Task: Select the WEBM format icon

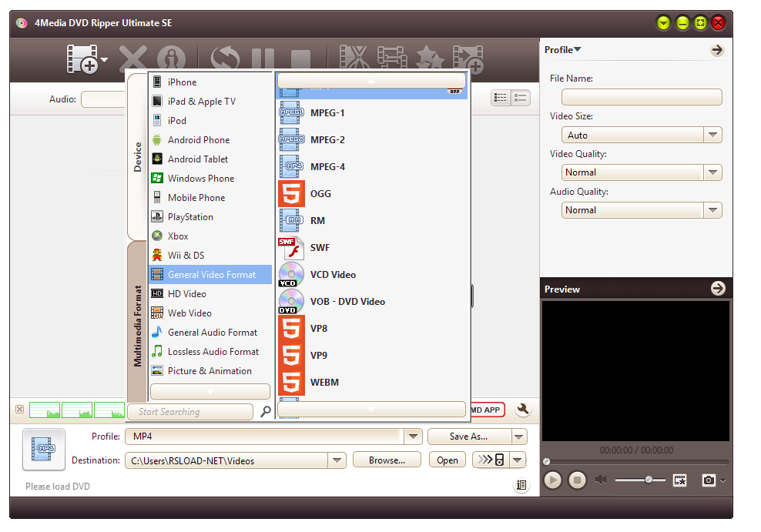Action: [x=291, y=382]
